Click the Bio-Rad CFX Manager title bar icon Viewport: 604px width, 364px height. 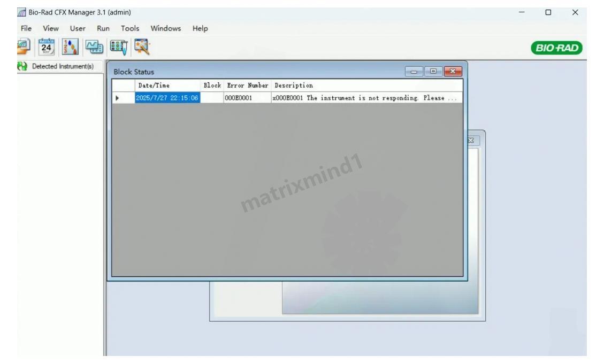(21, 12)
